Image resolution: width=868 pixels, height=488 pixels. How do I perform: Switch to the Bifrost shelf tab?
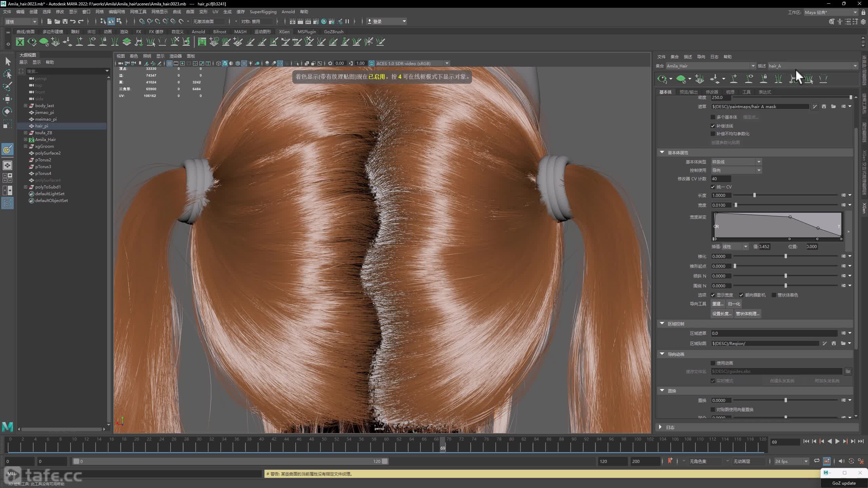pyautogui.click(x=219, y=32)
